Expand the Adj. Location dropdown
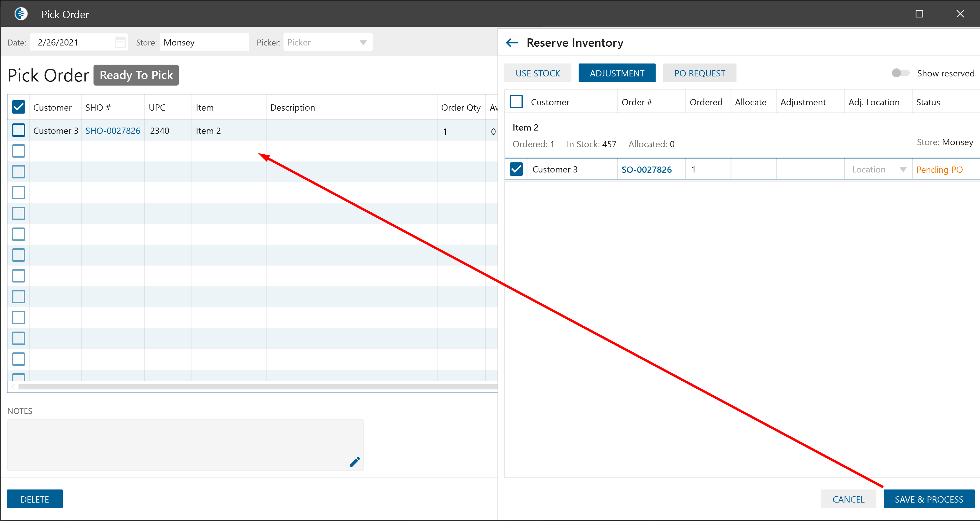The height and width of the screenshot is (521, 980). (x=903, y=170)
